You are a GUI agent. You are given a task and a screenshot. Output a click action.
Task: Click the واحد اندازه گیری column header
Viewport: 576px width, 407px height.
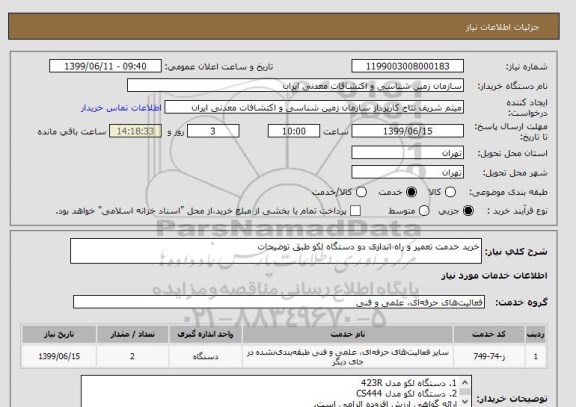(x=205, y=335)
